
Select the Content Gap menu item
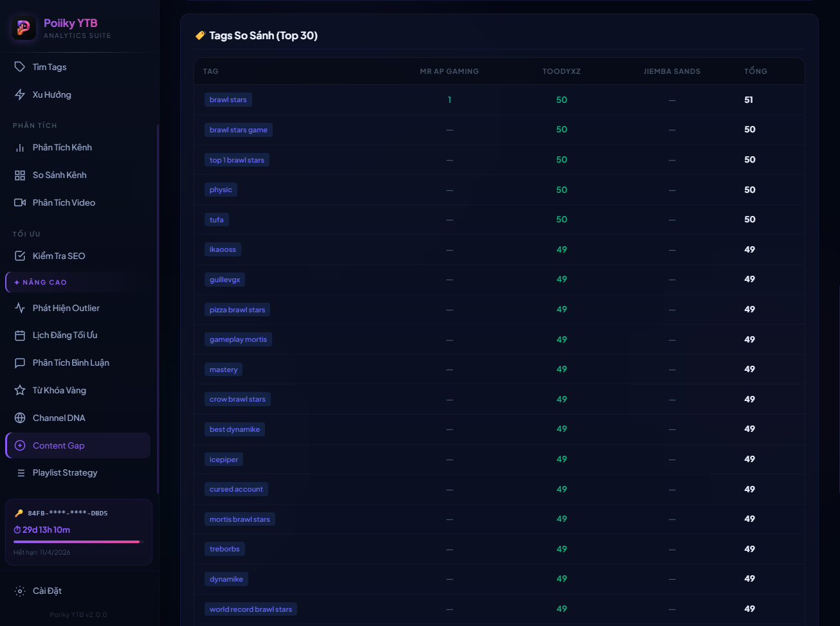click(x=59, y=445)
